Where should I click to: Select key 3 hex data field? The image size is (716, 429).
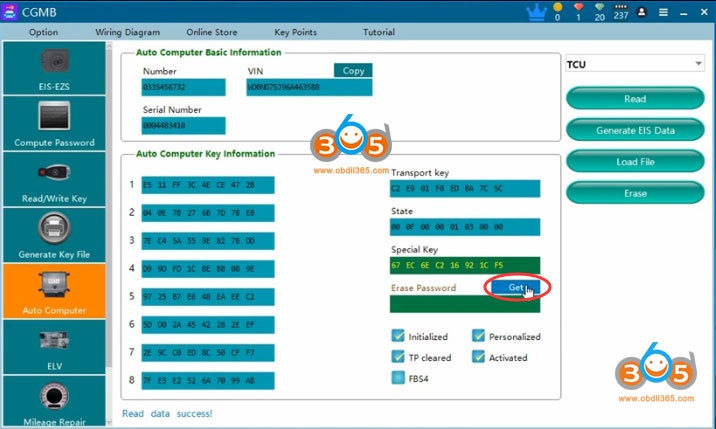click(208, 241)
